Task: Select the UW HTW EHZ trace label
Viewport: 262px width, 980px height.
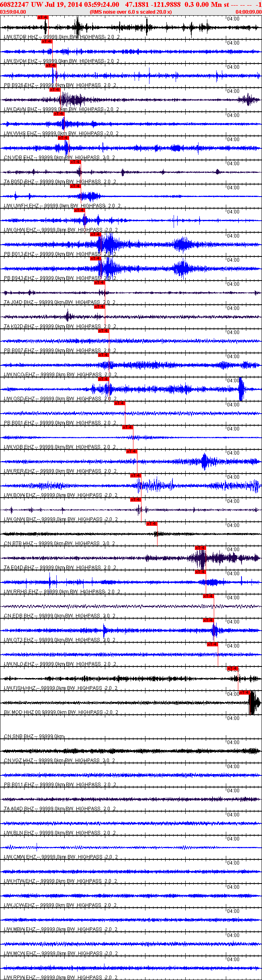Action: tap(60, 881)
